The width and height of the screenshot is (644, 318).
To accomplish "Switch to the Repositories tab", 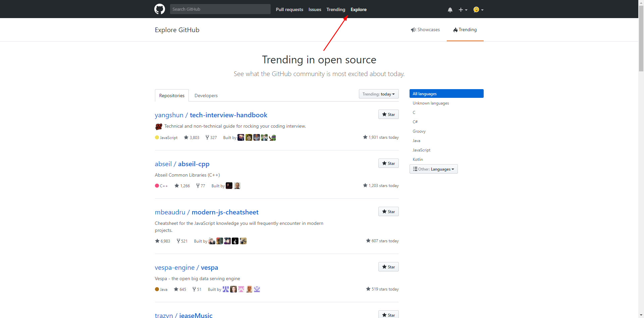I will point(172,96).
